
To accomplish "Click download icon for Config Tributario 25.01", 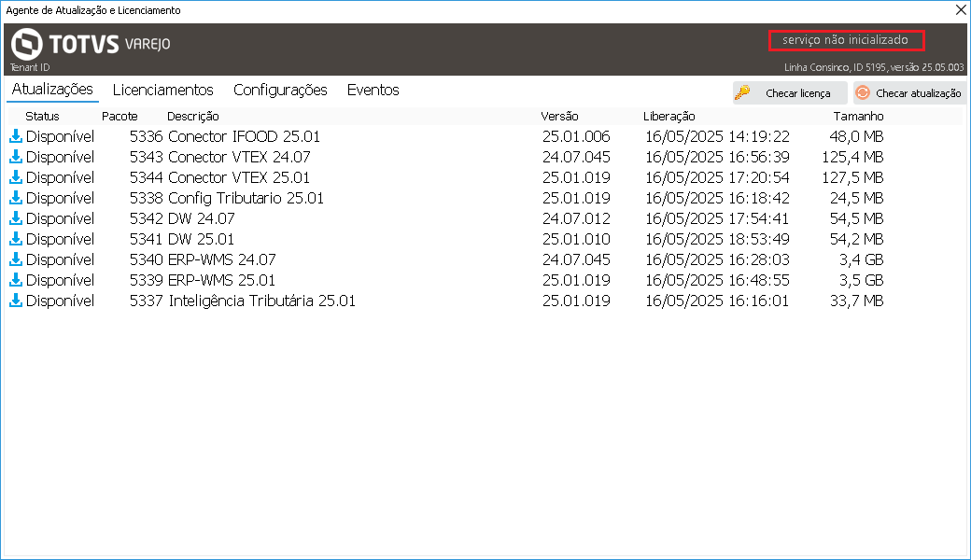I will (16, 197).
